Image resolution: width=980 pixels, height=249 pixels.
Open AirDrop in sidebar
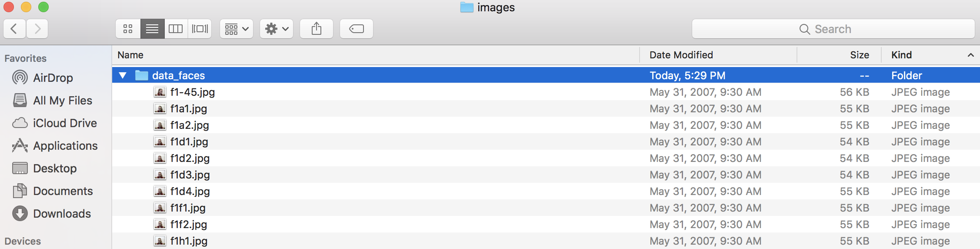point(53,78)
